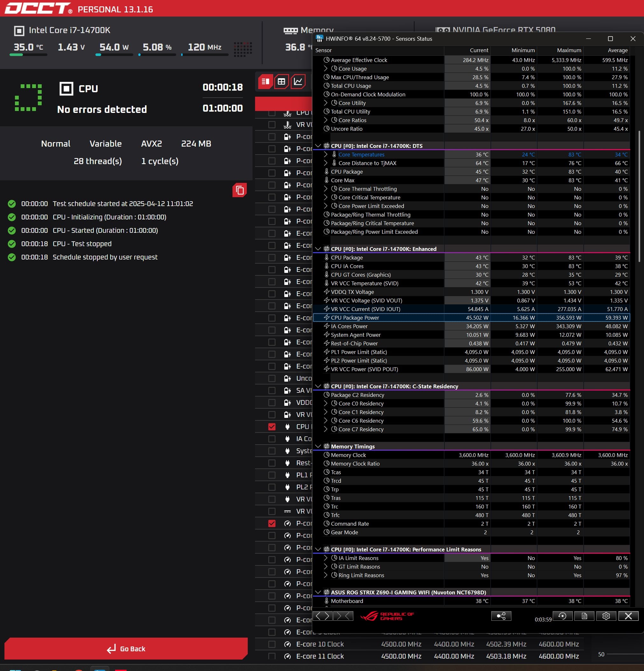This screenshot has width=644, height=671.
Task: Switch OCCT to graph-only monitoring view
Action: (x=298, y=81)
